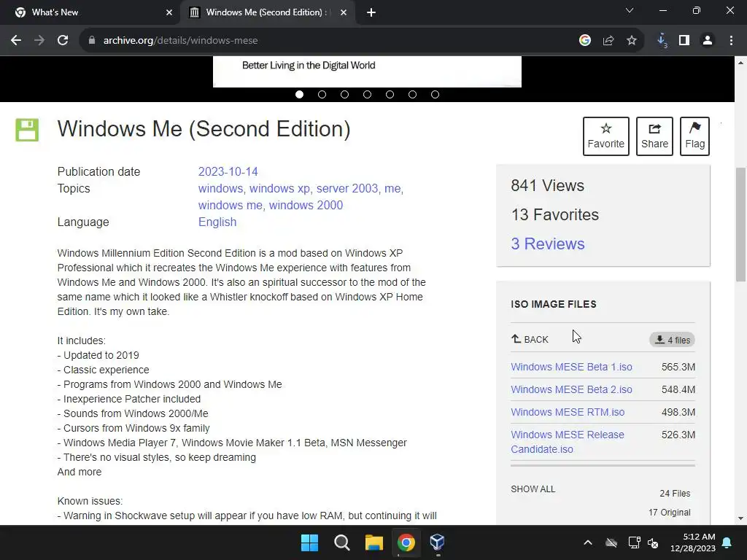Download Windows MESE Beta 1.iso

pos(571,367)
